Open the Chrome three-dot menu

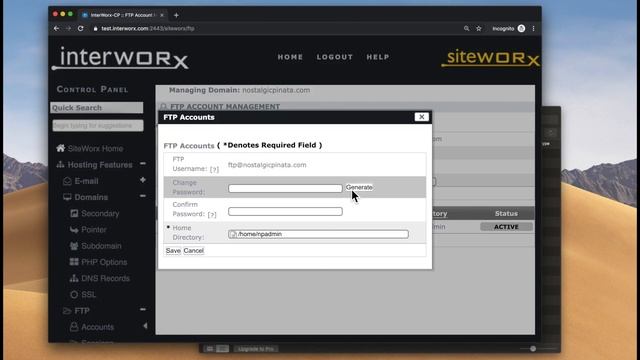[x=533, y=29]
